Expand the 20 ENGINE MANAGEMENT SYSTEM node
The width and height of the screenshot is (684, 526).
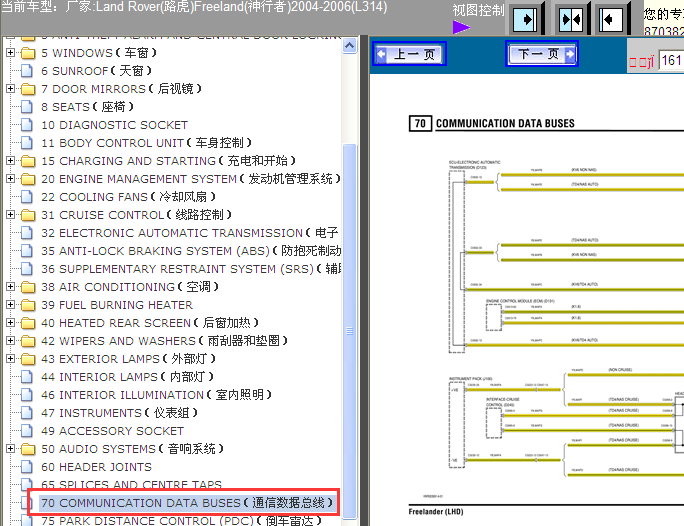[x=10, y=179]
